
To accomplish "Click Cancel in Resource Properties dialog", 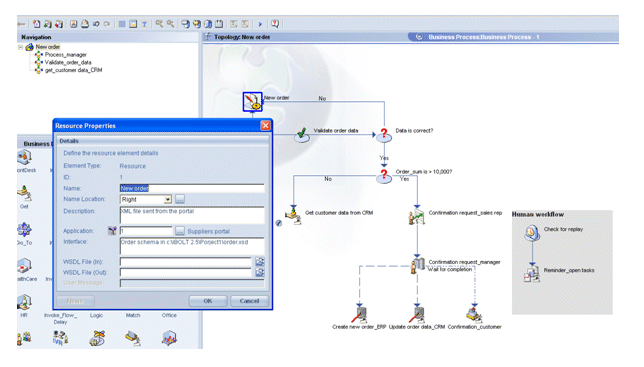I will pos(249,301).
